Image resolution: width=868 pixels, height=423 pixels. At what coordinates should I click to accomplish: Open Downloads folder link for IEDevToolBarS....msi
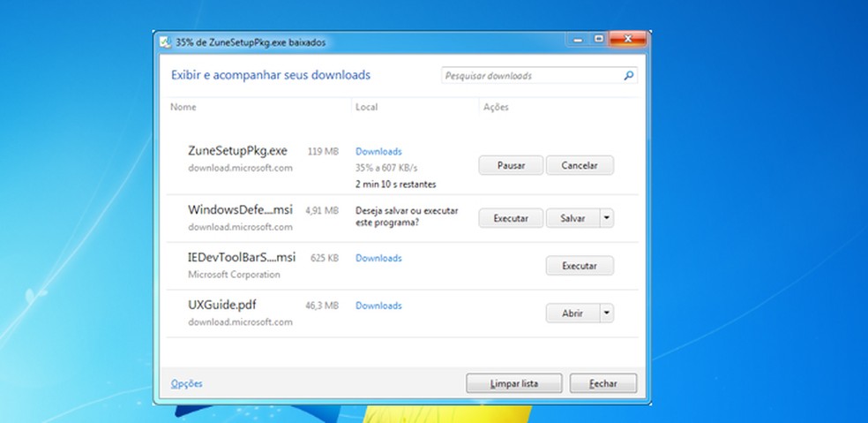(378, 258)
